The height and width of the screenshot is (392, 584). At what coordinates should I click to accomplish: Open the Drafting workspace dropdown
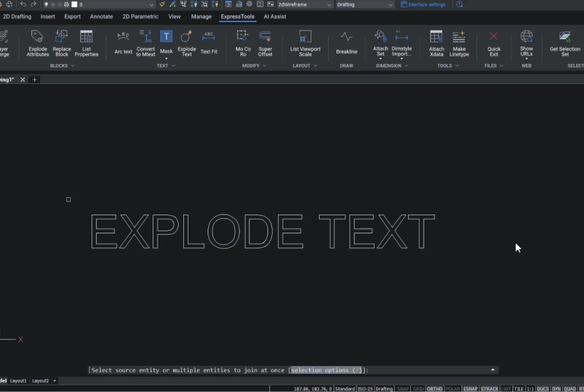(364, 4)
